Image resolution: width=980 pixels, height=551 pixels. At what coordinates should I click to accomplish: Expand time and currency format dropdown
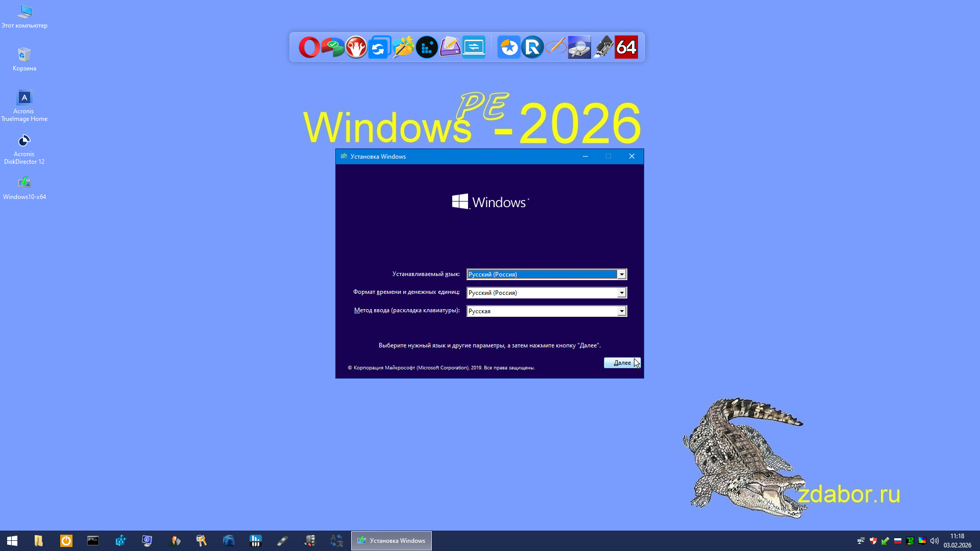(621, 293)
